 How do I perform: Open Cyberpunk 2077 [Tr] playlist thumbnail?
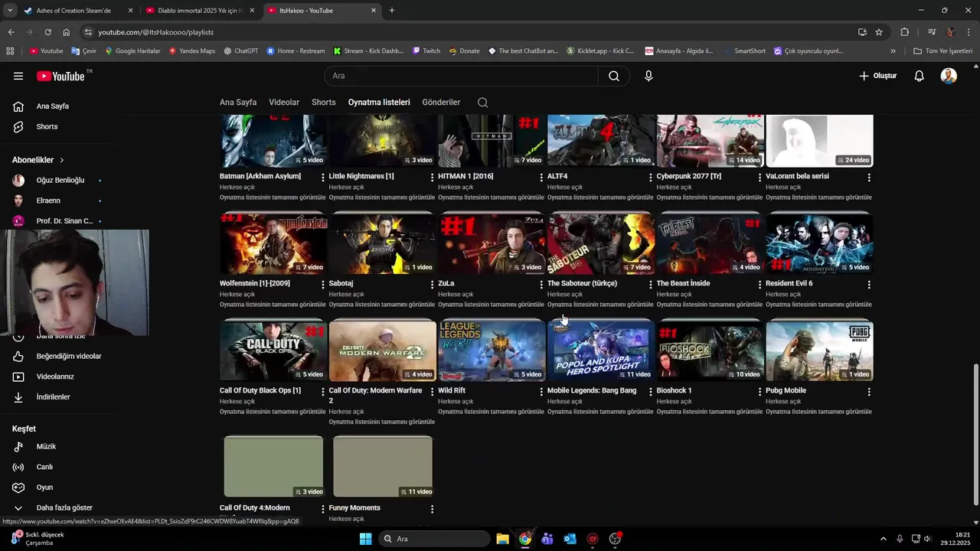pos(710,141)
